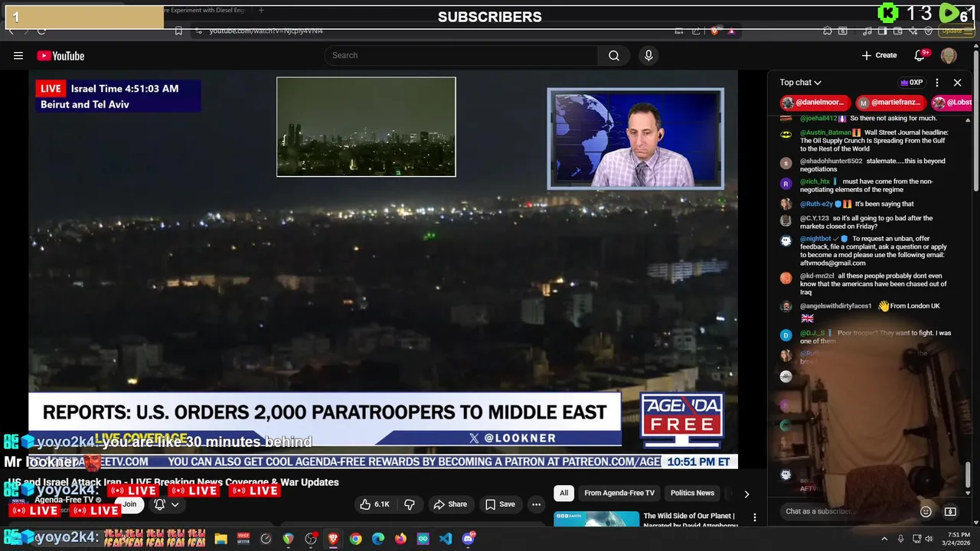
Task: Click the YouTube URL address bar
Action: [429, 31]
